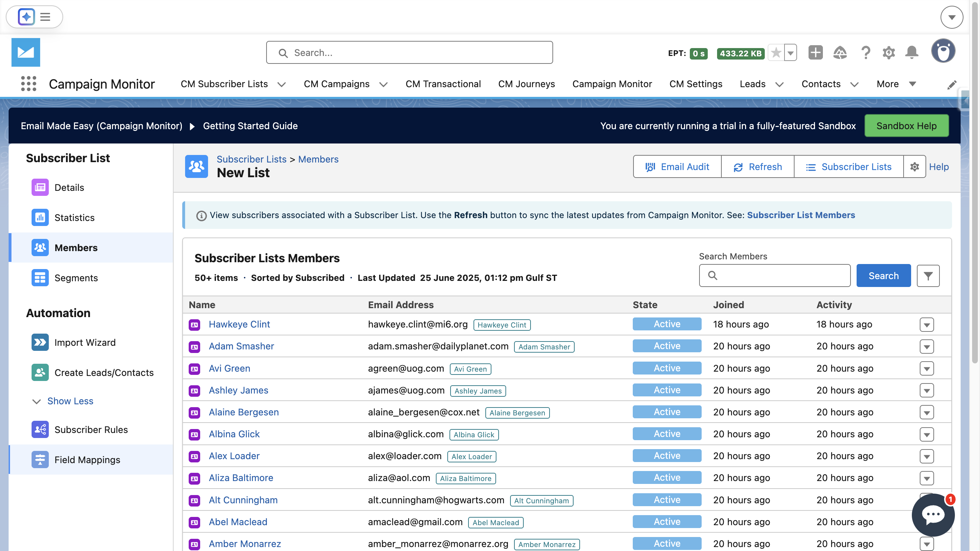Click the filter funnel icon
The height and width of the screenshot is (551, 980).
(x=928, y=276)
